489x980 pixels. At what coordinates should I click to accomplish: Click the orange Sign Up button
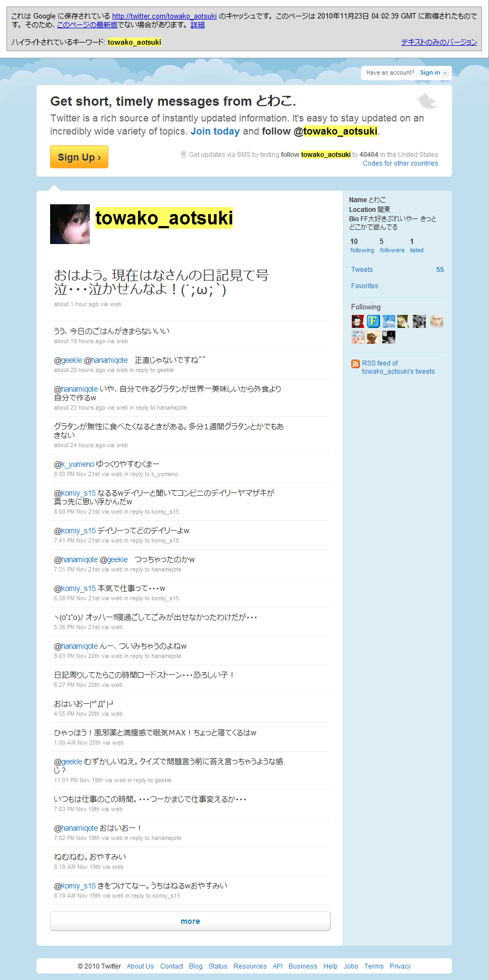(x=79, y=157)
